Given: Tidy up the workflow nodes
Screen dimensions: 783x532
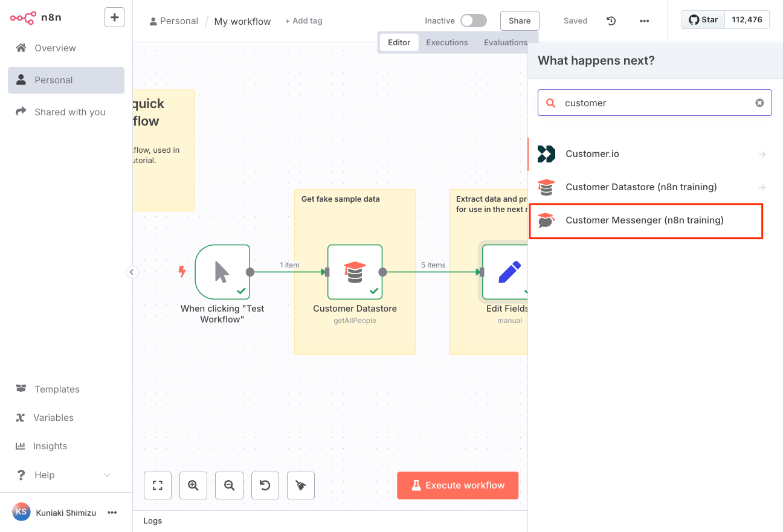Looking at the screenshot, I should pos(301,486).
